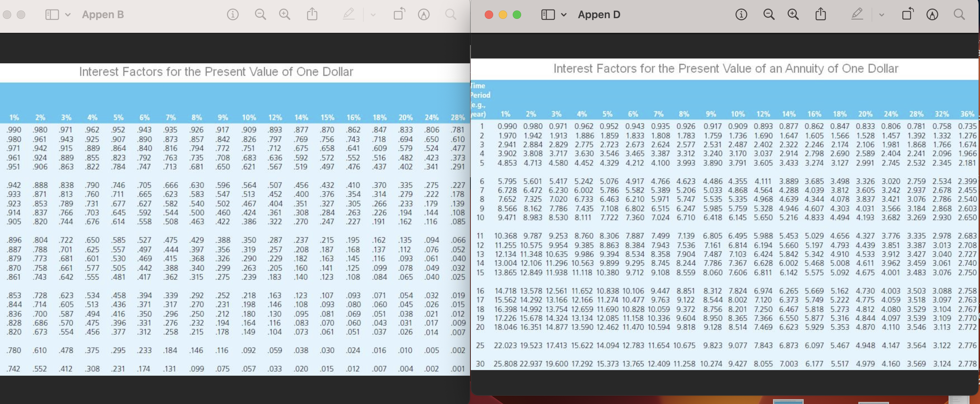Open sidebar view options in Appen D

(x=564, y=15)
